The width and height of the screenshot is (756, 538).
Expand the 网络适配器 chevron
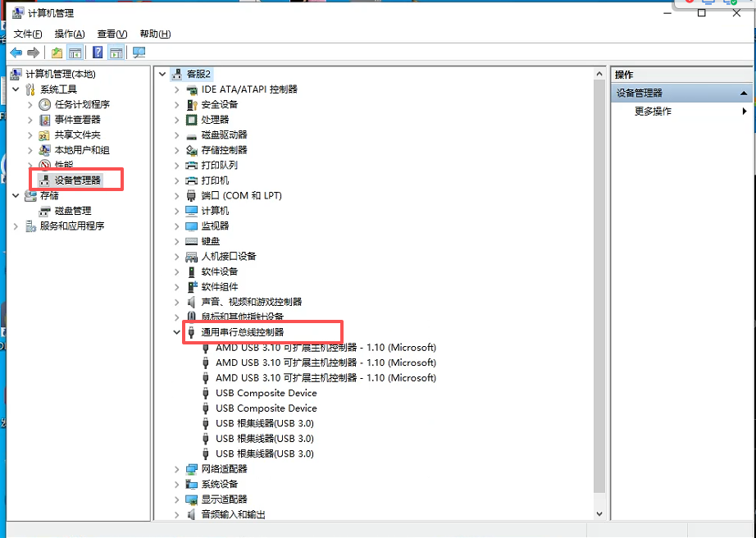[x=176, y=469]
